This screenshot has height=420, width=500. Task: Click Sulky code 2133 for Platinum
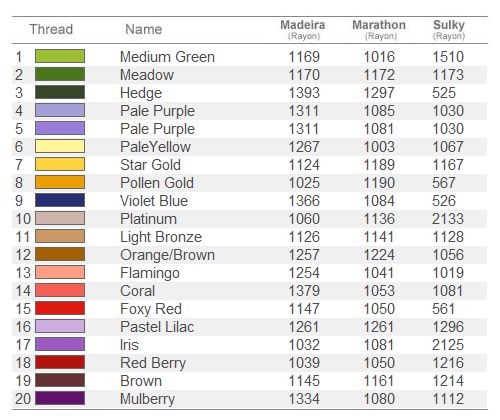click(448, 219)
